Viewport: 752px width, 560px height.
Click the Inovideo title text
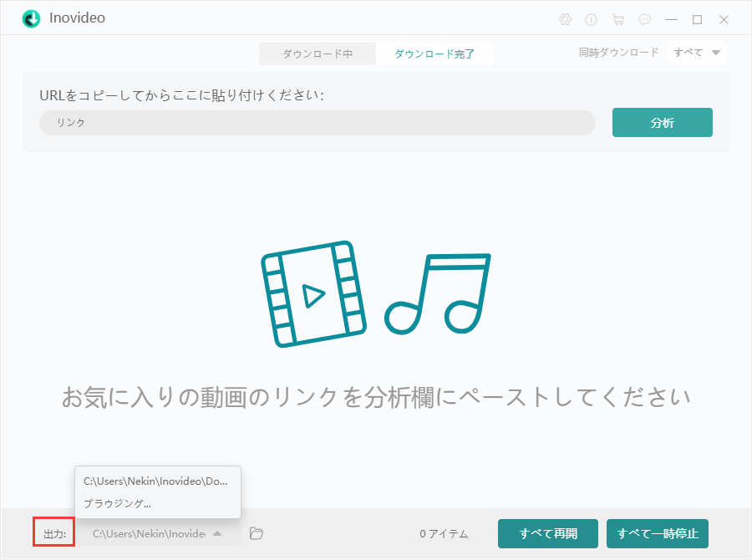click(x=77, y=18)
